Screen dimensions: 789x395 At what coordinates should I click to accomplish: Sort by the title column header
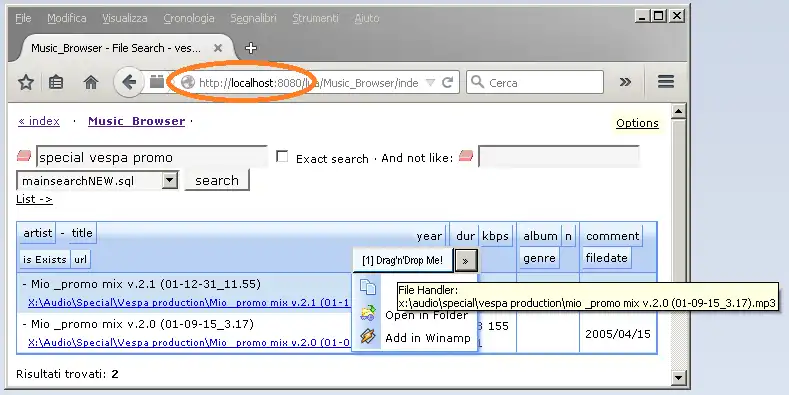82,233
